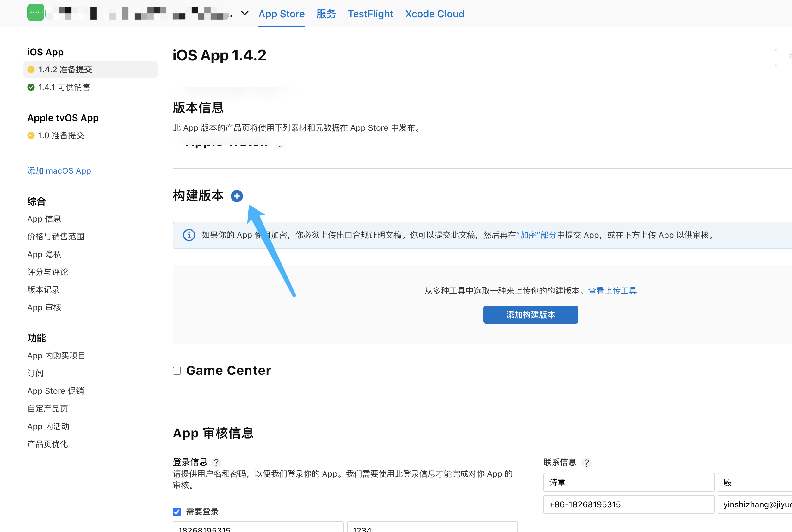This screenshot has width=792, height=532.
Task: Click the info icon in encryption notice
Action: tap(189, 235)
